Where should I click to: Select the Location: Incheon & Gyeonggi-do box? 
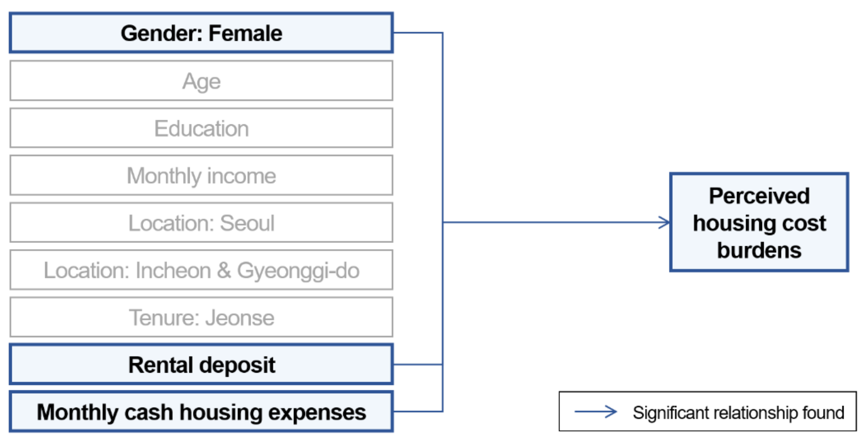pyautogui.click(x=201, y=270)
